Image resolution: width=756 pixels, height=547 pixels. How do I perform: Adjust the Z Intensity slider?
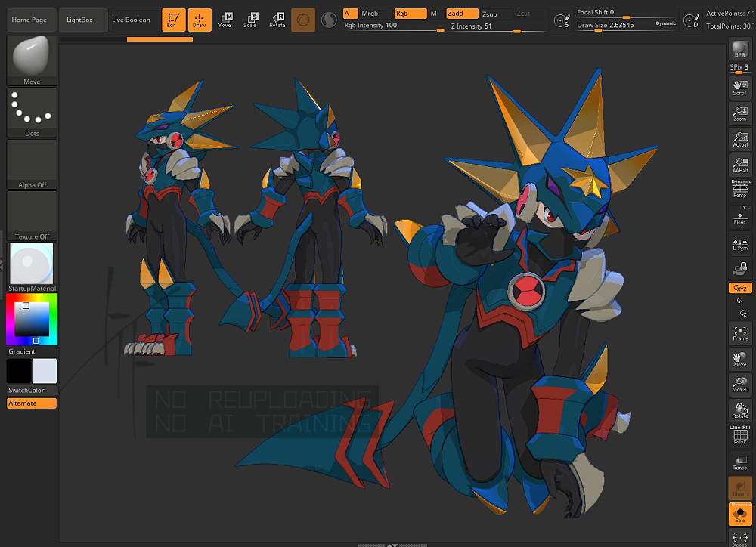(498, 26)
